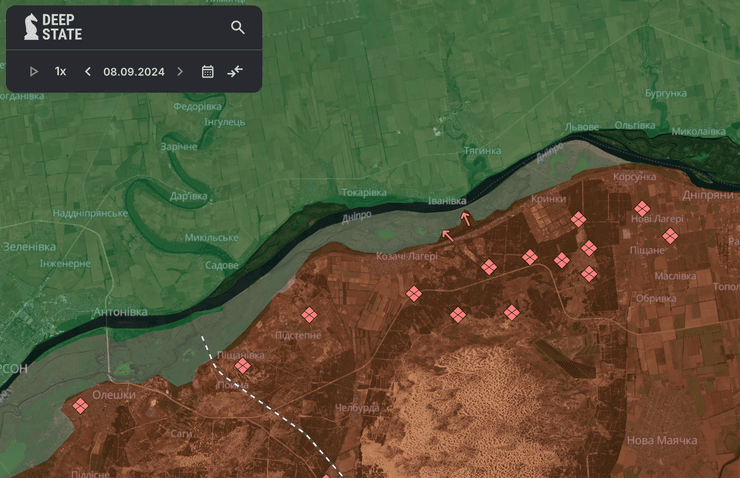Click the compare arrows icon
Image resolution: width=740 pixels, height=478 pixels.
coord(235,71)
